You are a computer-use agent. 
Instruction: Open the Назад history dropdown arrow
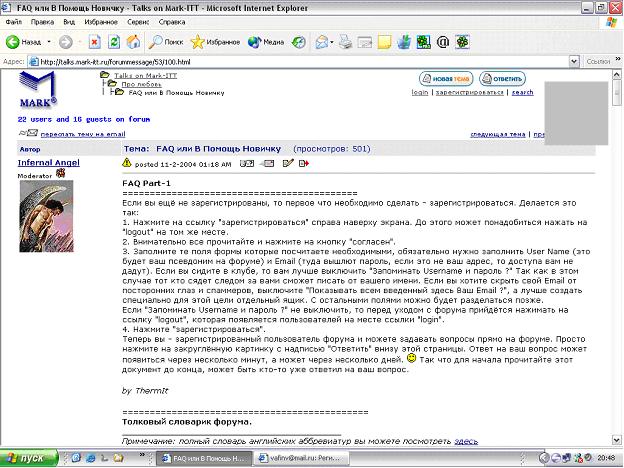pos(49,42)
